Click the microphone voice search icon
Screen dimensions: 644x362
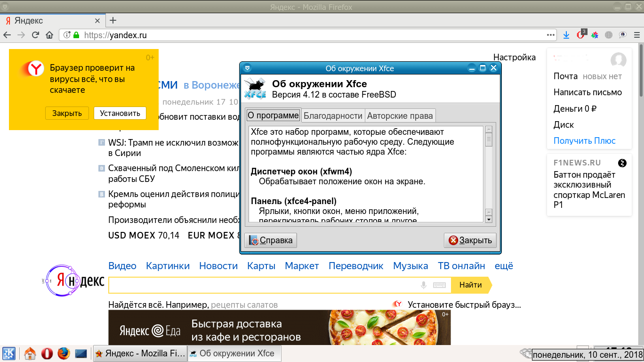pyautogui.click(x=424, y=285)
